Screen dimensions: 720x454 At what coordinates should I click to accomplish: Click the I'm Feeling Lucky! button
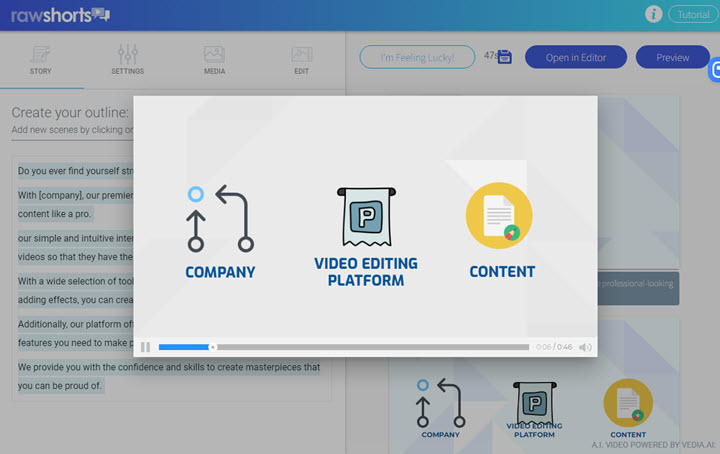pyautogui.click(x=417, y=57)
